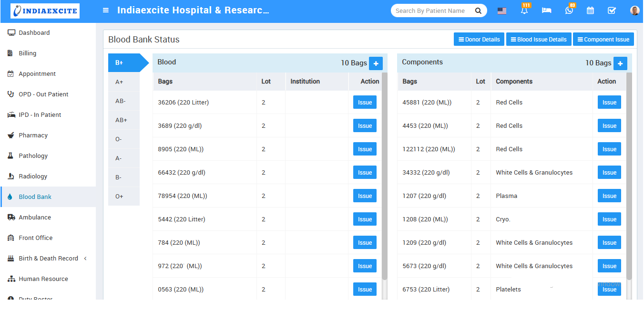The image size is (644, 312).
Task: Click the bed status icon in header
Action: point(546,10)
